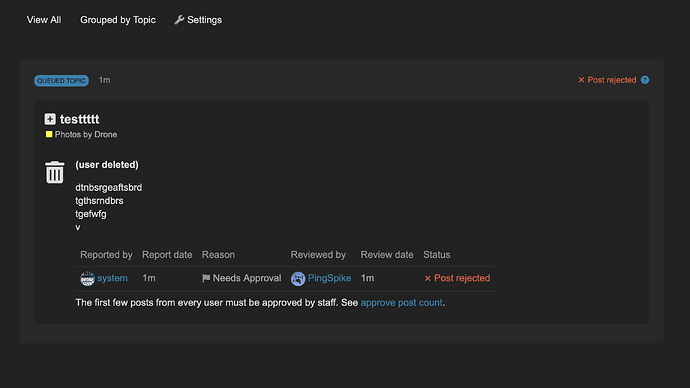Open the View All tab
This screenshot has width=690, height=388.
(x=44, y=20)
